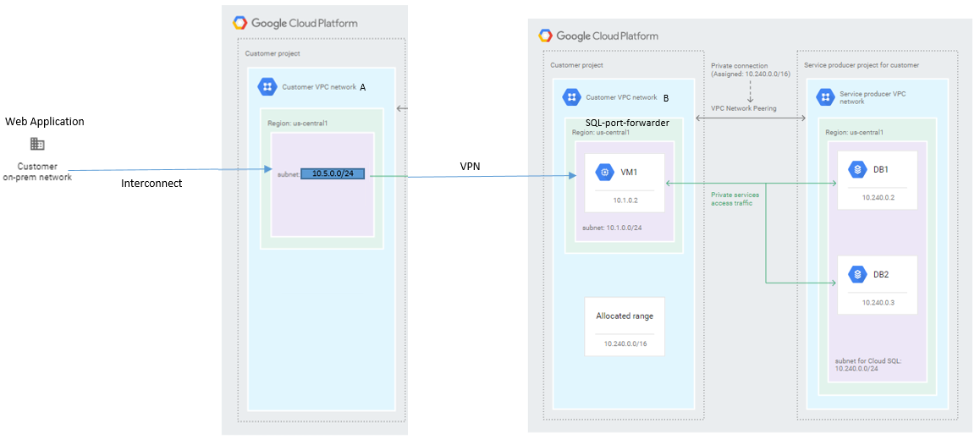Image resolution: width=980 pixels, height=445 pixels.
Task: Click the 10.240.0.0/16 value in Allocated range
Action: pyautogui.click(x=625, y=343)
